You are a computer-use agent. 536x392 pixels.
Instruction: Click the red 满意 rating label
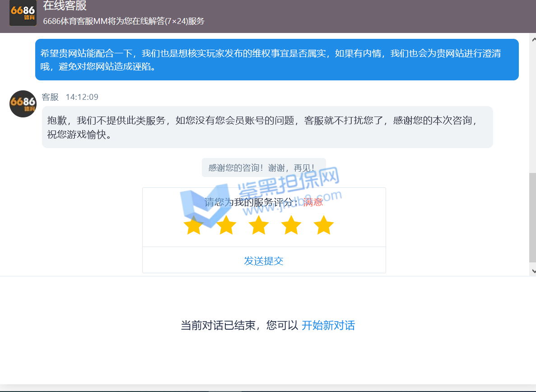[x=313, y=202]
